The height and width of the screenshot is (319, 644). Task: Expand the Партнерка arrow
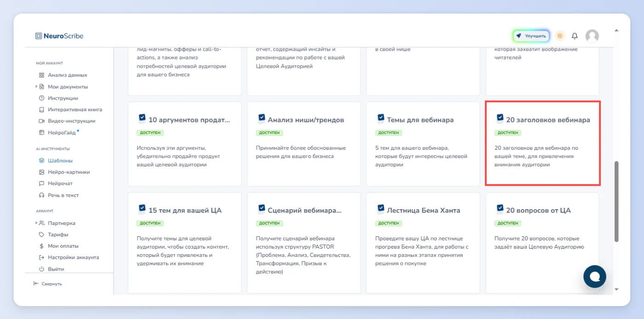tap(36, 223)
